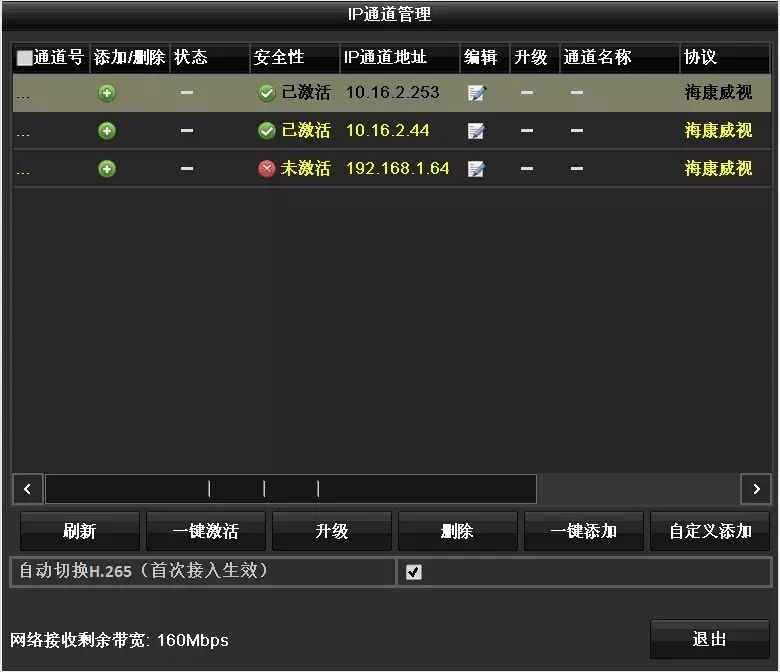Click 海康威视 protocol in 10.16.2.253 row
780x672 pixels.
coord(718,93)
